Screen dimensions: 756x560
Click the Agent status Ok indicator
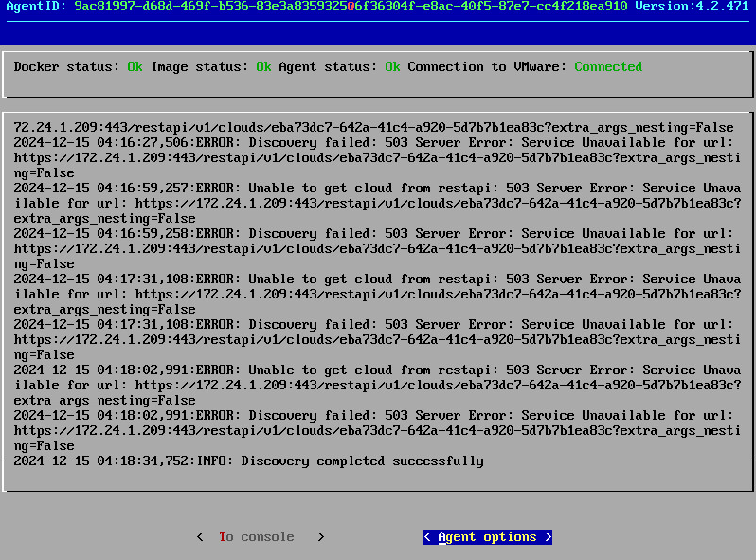point(392,67)
